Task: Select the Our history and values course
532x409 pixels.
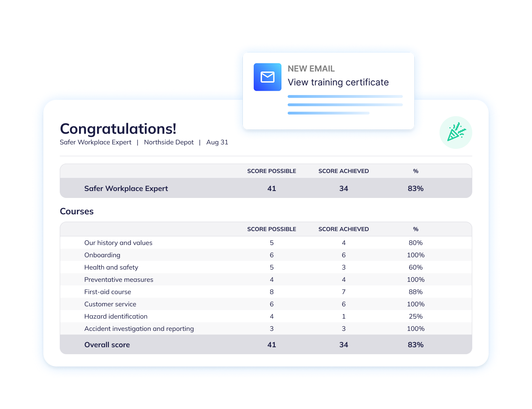Action: tap(118, 243)
